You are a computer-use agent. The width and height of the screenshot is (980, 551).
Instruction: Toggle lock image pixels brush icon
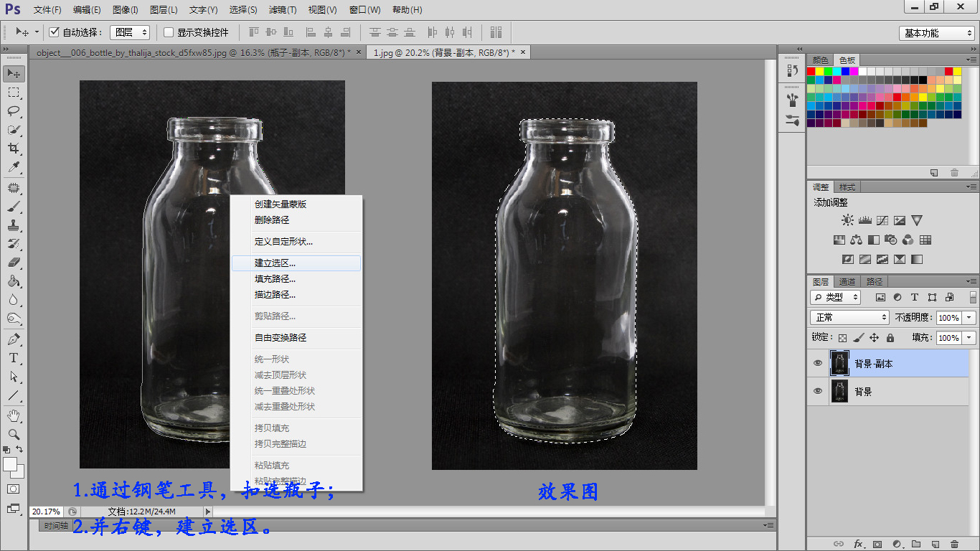click(859, 338)
